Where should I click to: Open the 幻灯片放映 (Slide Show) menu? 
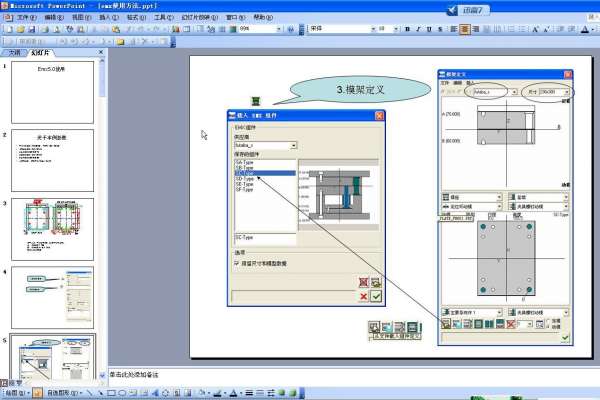tap(199, 18)
